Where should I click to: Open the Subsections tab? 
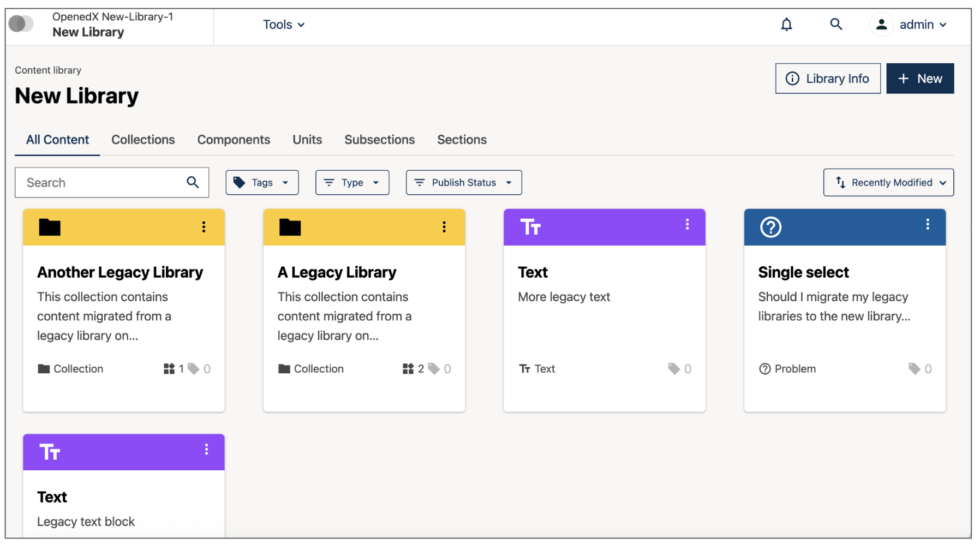point(379,140)
